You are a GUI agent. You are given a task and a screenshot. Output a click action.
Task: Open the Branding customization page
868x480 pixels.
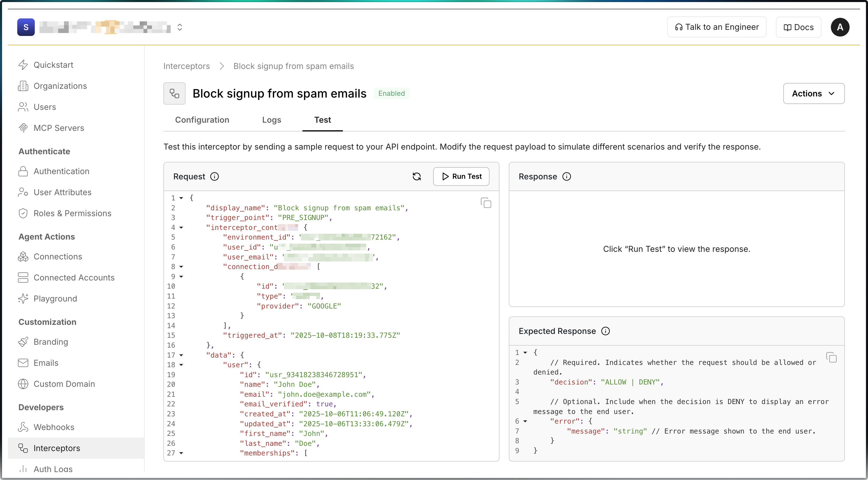pyautogui.click(x=51, y=342)
